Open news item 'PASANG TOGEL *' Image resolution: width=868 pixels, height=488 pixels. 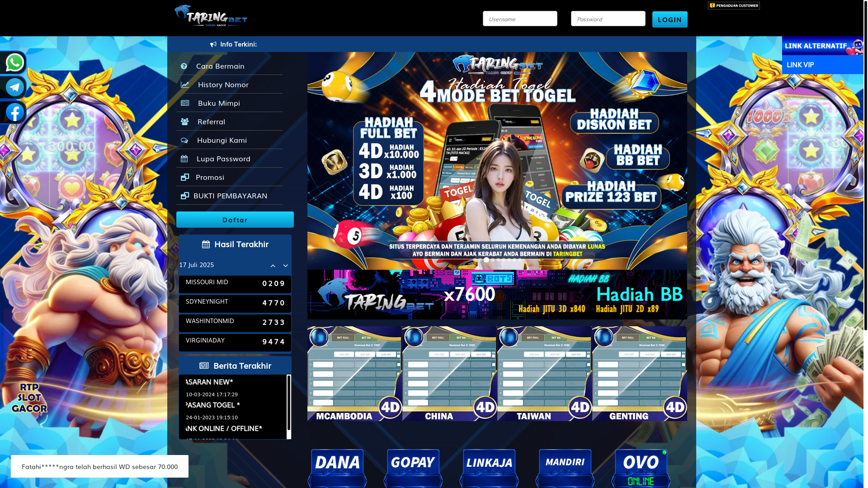(213, 405)
